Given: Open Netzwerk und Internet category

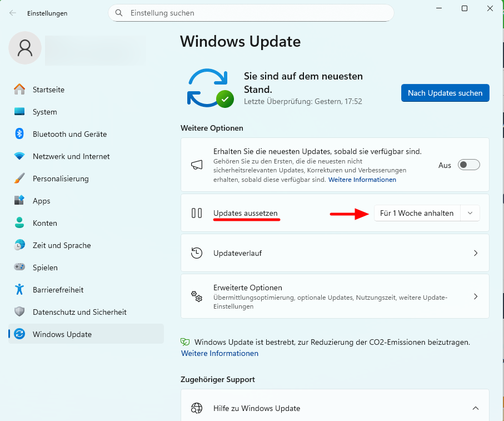Looking at the screenshot, I should pyautogui.click(x=86, y=156).
